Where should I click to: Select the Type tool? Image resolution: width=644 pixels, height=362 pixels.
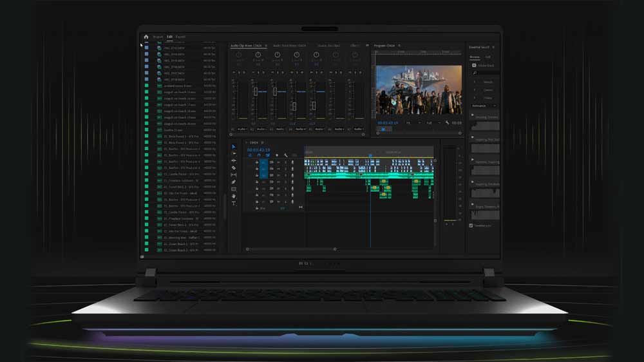pyautogui.click(x=234, y=204)
